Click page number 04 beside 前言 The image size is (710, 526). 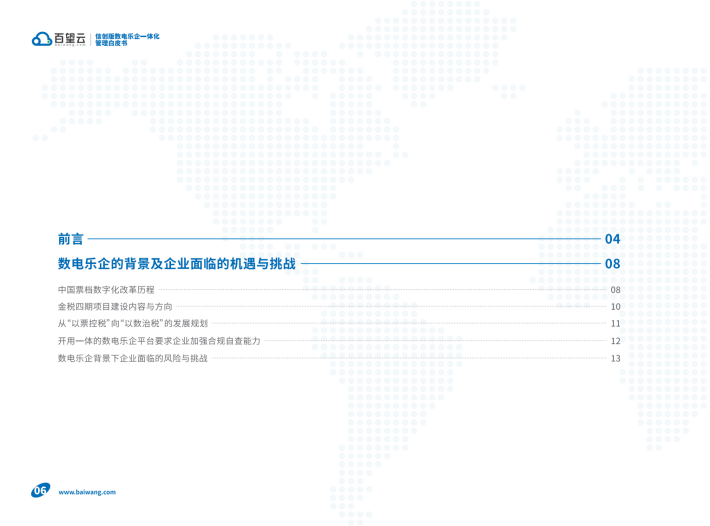(613, 239)
